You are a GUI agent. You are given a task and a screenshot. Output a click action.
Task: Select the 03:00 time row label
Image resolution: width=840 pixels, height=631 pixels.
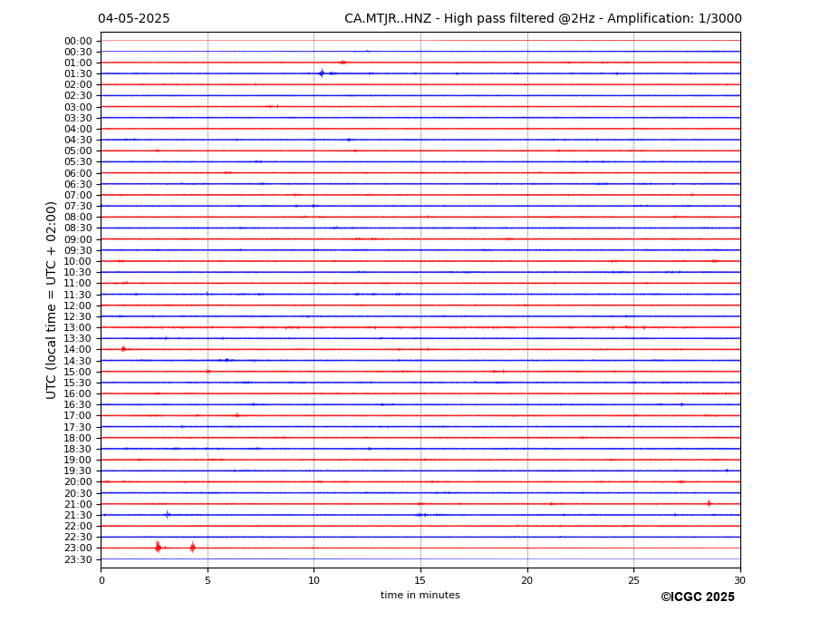tap(78, 107)
